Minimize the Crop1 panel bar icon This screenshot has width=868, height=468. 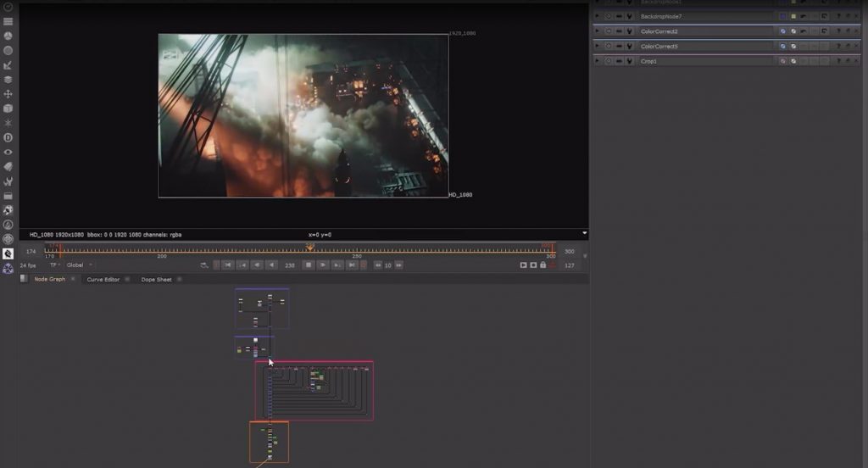tap(619, 61)
